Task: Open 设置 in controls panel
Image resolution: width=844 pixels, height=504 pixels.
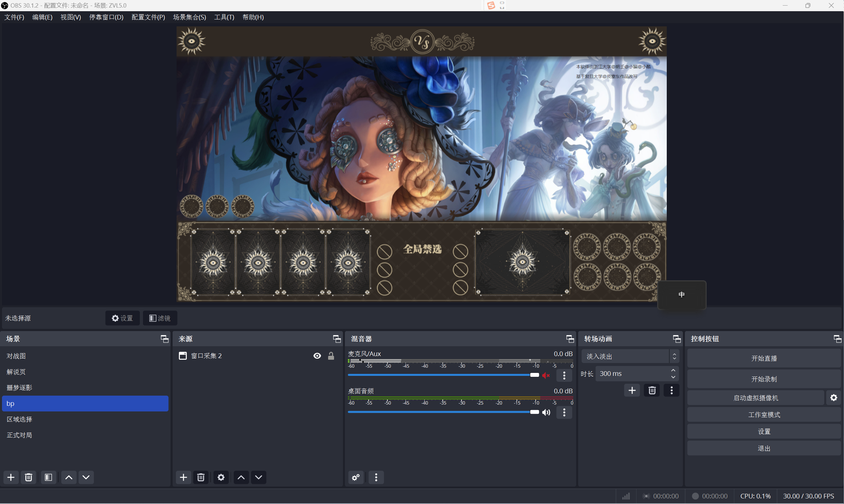Action: (x=764, y=431)
